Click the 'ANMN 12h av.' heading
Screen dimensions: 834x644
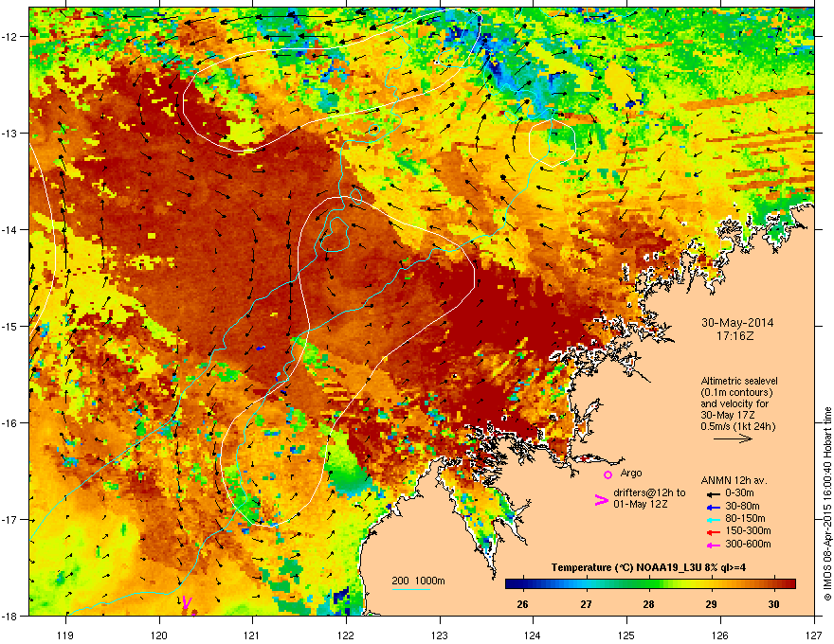[x=734, y=480]
